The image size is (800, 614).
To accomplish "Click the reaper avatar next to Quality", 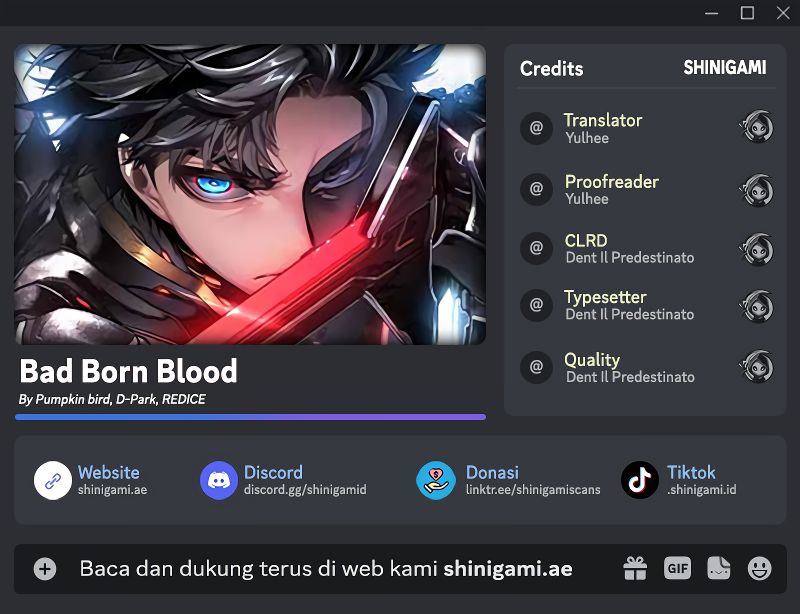I will [x=757, y=366].
